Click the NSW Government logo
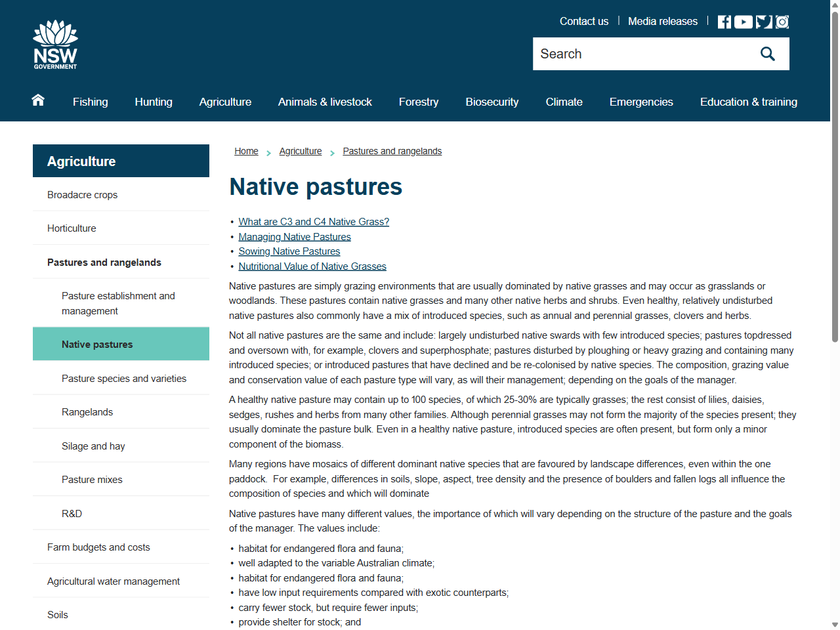 (x=55, y=43)
